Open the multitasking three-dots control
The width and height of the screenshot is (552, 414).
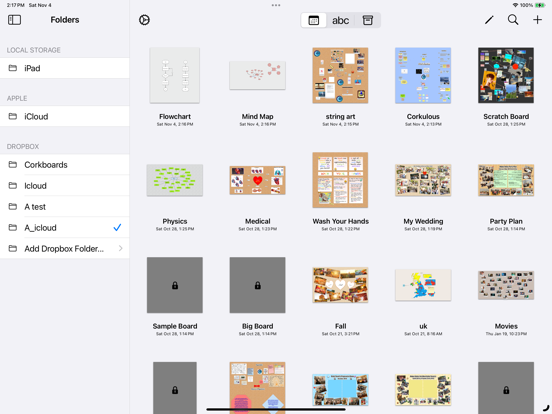tap(276, 5)
